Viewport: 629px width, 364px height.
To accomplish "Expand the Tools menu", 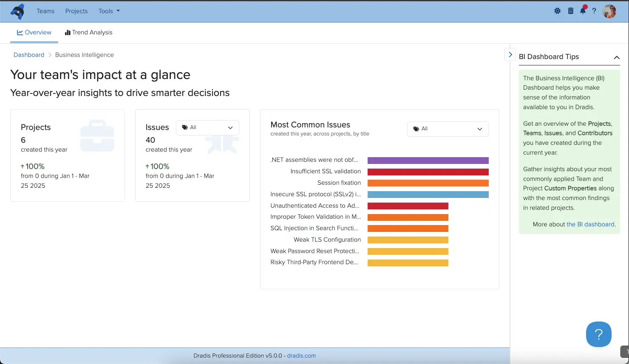I will pyautogui.click(x=109, y=11).
